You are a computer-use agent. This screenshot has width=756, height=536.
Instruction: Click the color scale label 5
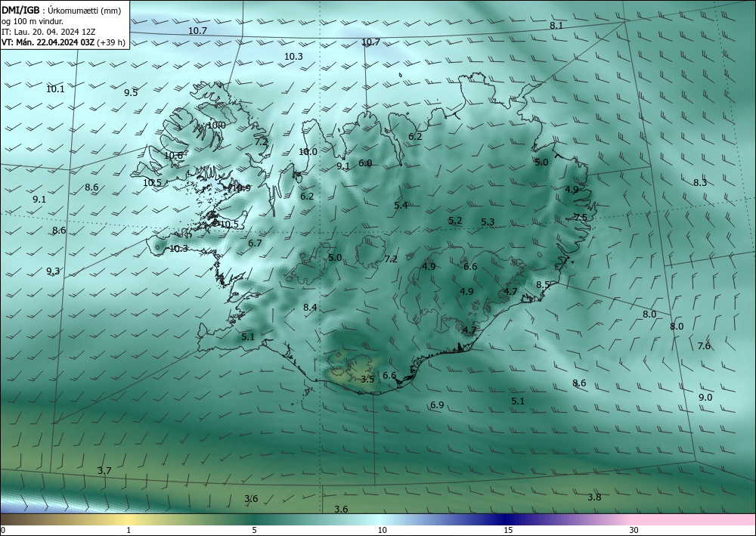coord(254,530)
